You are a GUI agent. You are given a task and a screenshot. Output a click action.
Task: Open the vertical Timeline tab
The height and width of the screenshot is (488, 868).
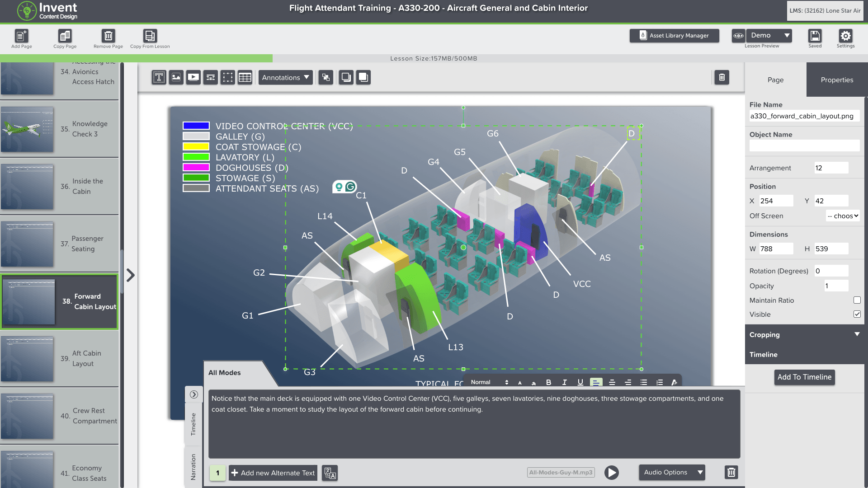pos(193,424)
